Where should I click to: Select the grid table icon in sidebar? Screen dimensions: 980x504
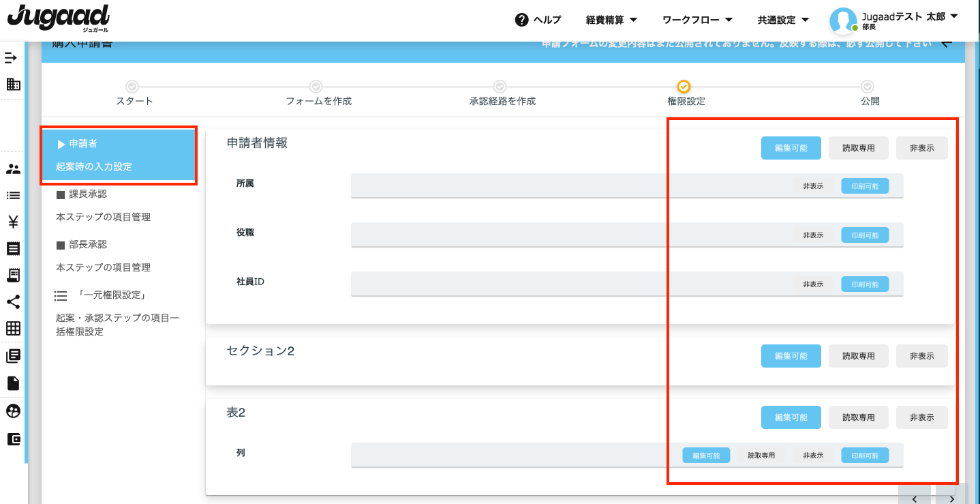point(13,329)
